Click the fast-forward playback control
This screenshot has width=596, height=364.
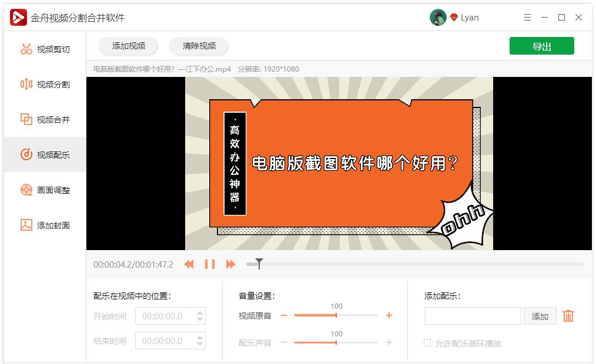[230, 264]
